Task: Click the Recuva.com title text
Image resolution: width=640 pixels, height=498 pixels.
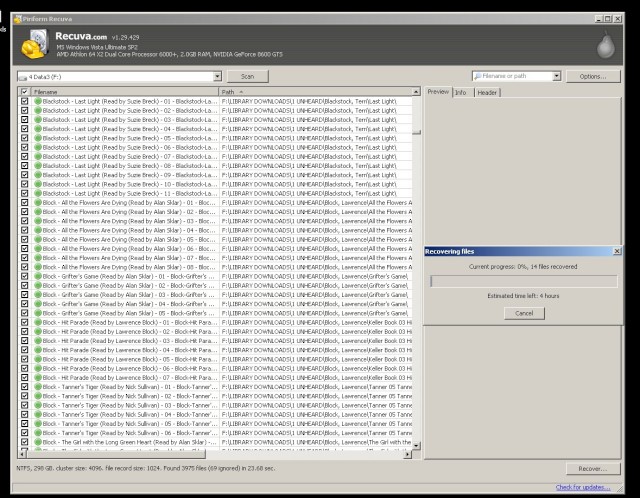Action: (81, 36)
